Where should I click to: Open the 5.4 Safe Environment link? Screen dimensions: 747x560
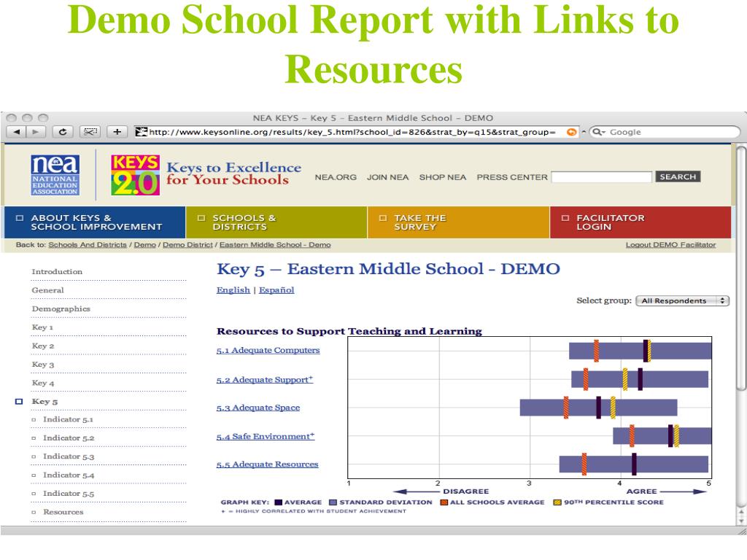266,436
